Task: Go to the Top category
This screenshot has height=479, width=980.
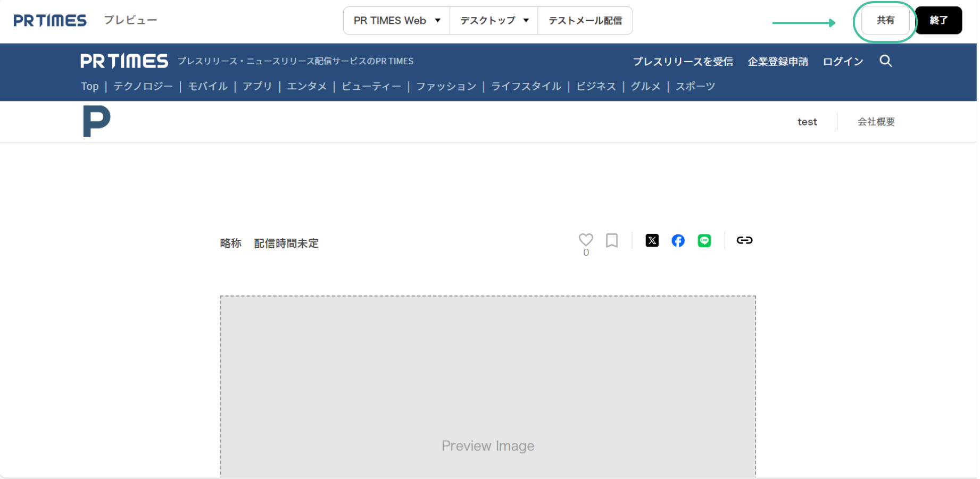Action: (x=90, y=86)
